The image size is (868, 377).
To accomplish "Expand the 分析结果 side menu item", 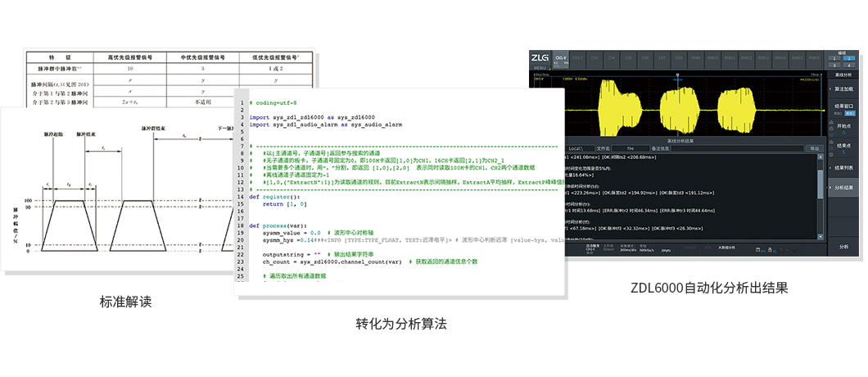I will [842, 188].
